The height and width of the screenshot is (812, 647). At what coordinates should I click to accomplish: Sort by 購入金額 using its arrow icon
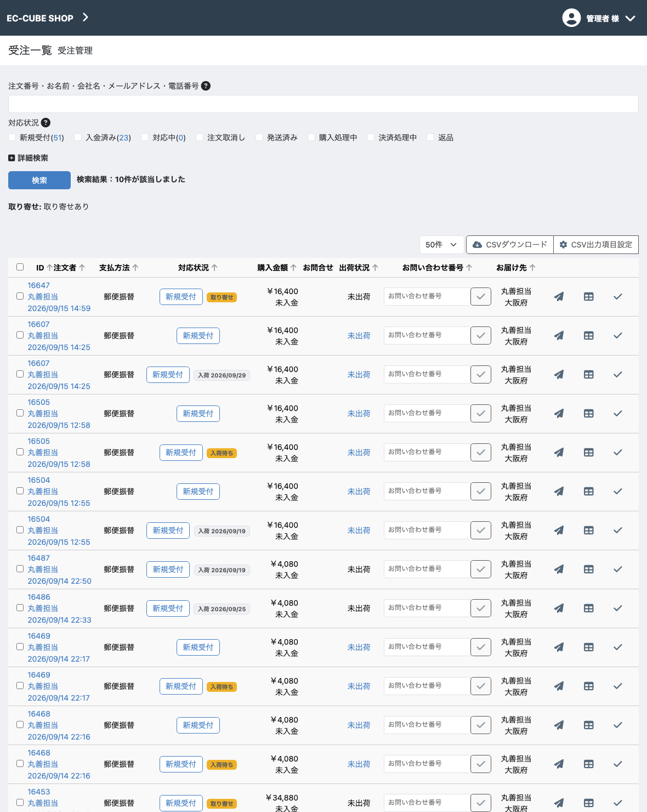tap(294, 268)
